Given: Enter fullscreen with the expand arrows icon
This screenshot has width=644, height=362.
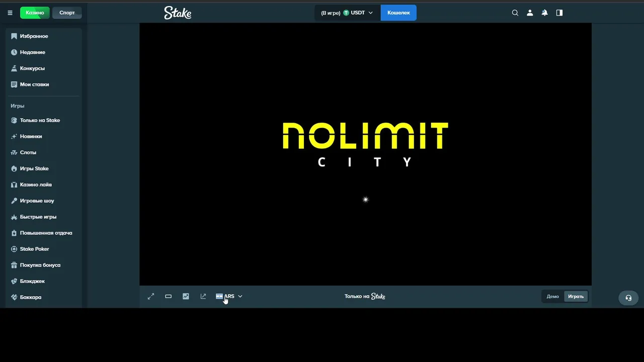Looking at the screenshot, I should click(x=151, y=297).
